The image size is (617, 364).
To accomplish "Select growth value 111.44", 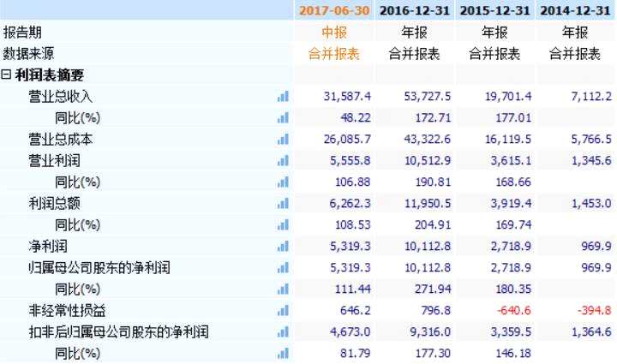I will tap(352, 289).
